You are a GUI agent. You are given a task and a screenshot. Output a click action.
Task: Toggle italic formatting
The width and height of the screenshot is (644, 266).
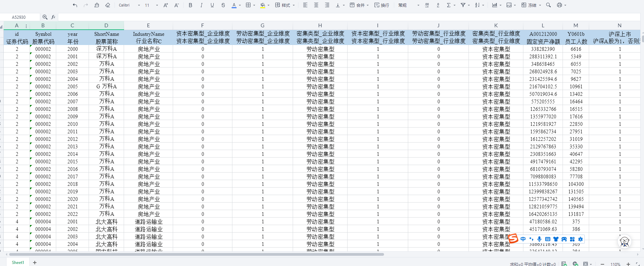[201, 5]
